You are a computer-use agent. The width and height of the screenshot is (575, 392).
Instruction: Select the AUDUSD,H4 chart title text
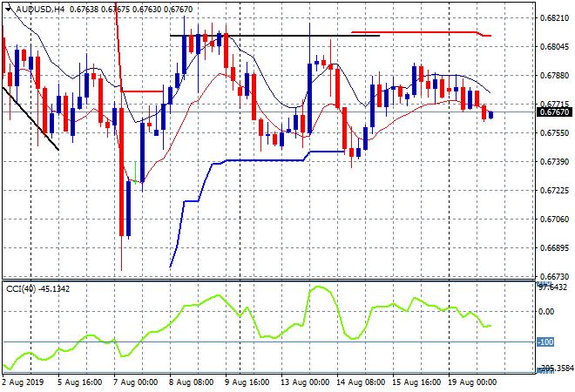[40, 10]
